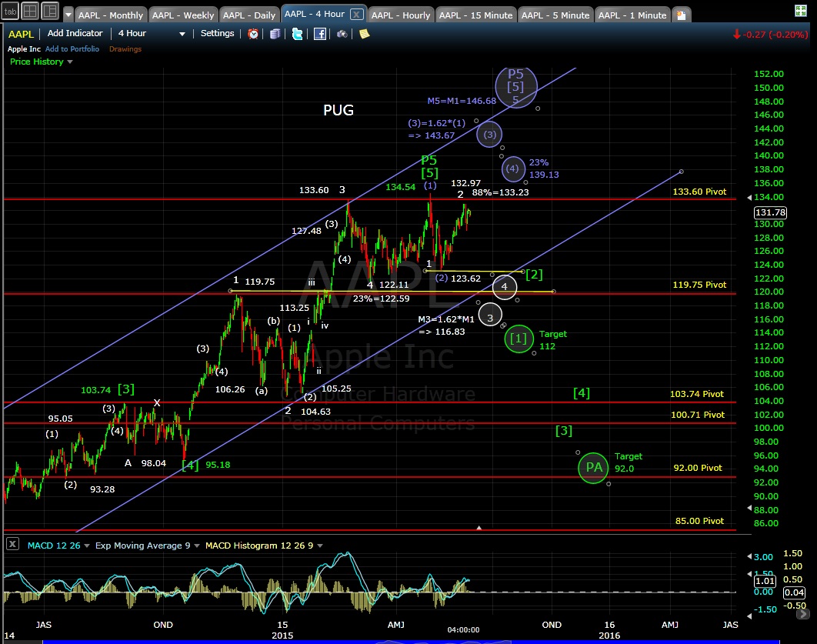
Task: Close the MACD indicator panel
Action: click(12, 544)
